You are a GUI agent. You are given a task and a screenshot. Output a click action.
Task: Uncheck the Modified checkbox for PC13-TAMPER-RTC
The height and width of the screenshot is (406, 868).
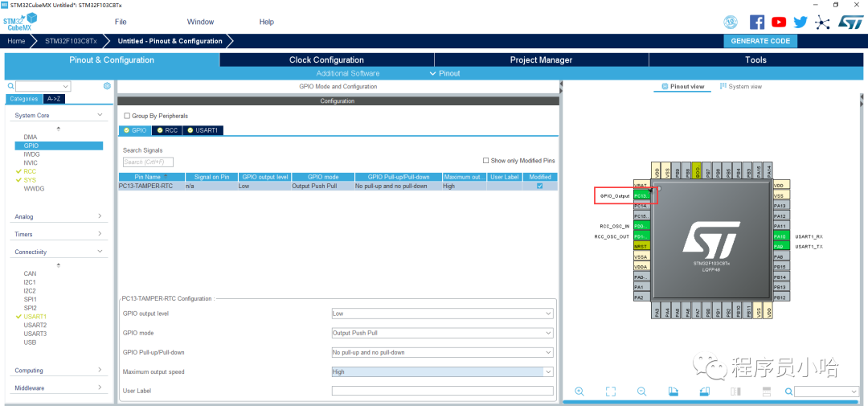click(539, 186)
